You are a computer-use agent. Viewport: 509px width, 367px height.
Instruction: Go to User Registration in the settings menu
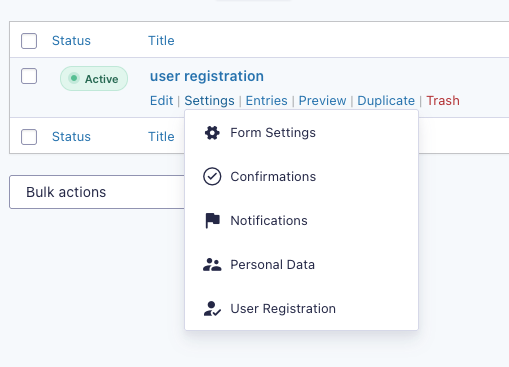[301, 309]
